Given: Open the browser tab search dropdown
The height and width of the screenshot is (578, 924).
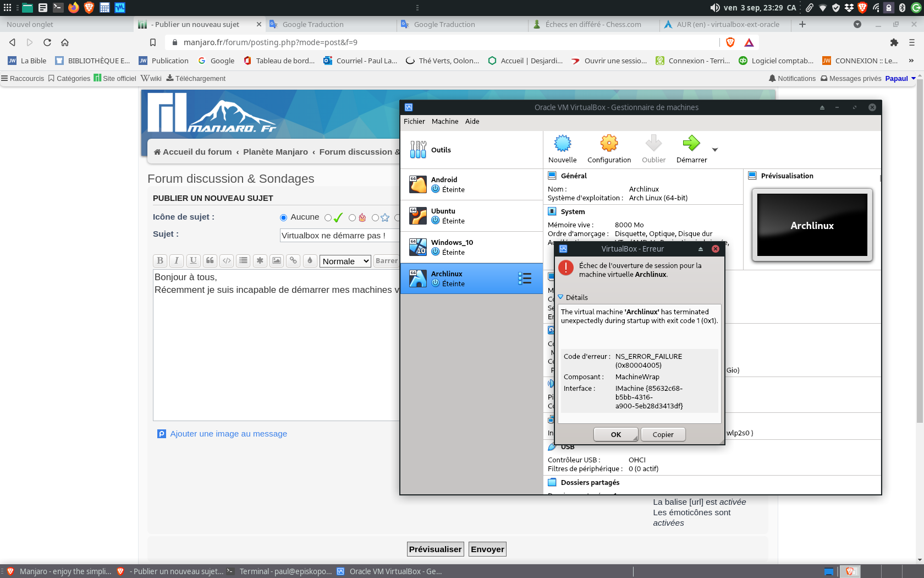Looking at the screenshot, I should [857, 24].
